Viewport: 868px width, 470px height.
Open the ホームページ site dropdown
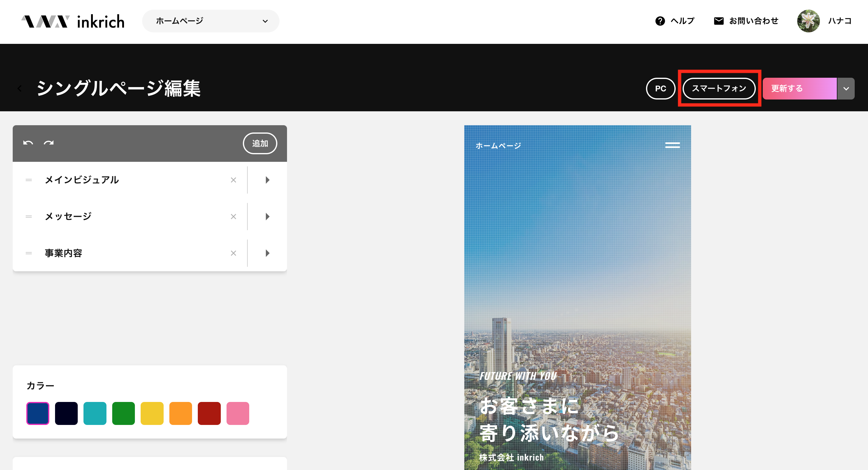coord(210,21)
